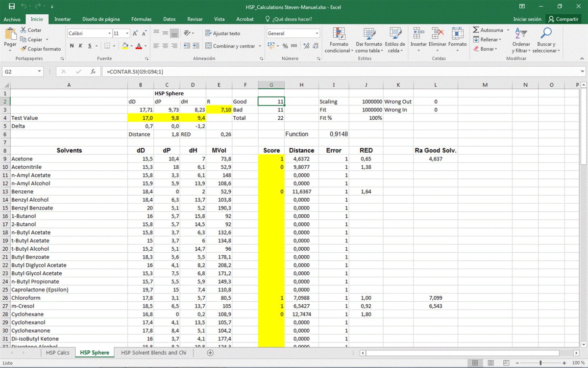Toggle Ajustar texto wrap option

222,33
